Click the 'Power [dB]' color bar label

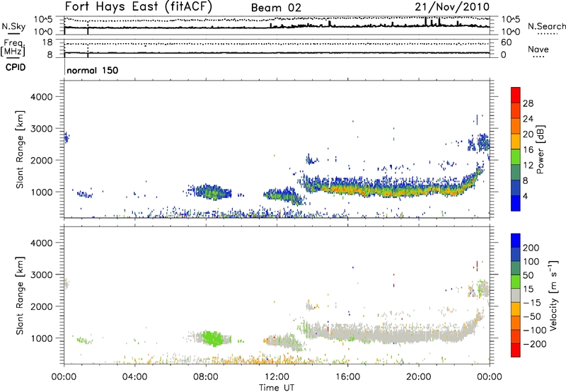click(540, 149)
